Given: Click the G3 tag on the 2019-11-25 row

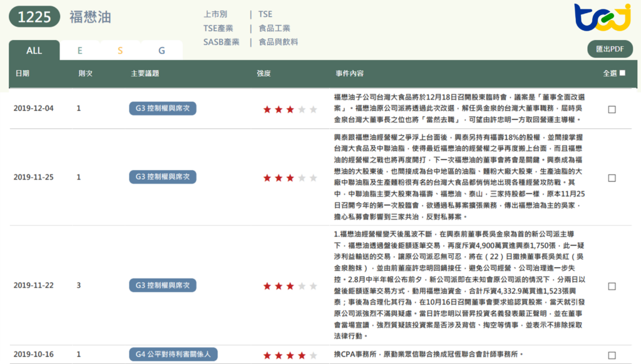Looking at the screenshot, I should (162, 176).
